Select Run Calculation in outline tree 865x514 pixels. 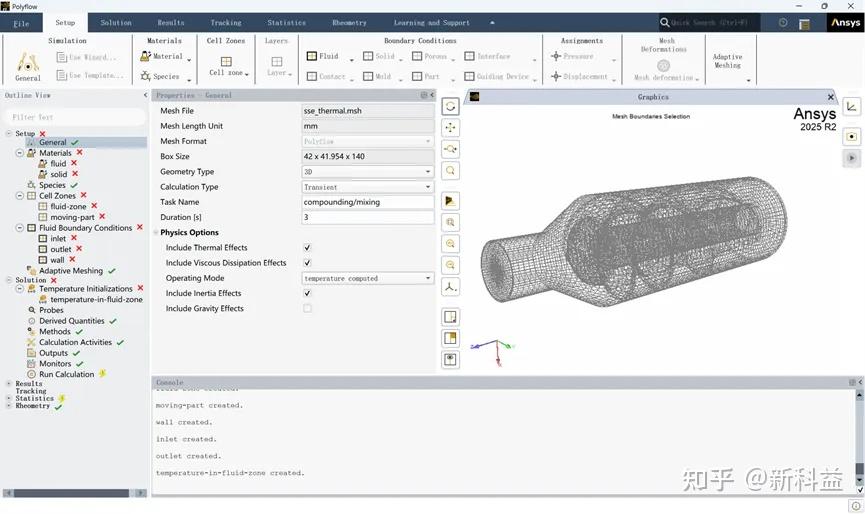[66, 374]
